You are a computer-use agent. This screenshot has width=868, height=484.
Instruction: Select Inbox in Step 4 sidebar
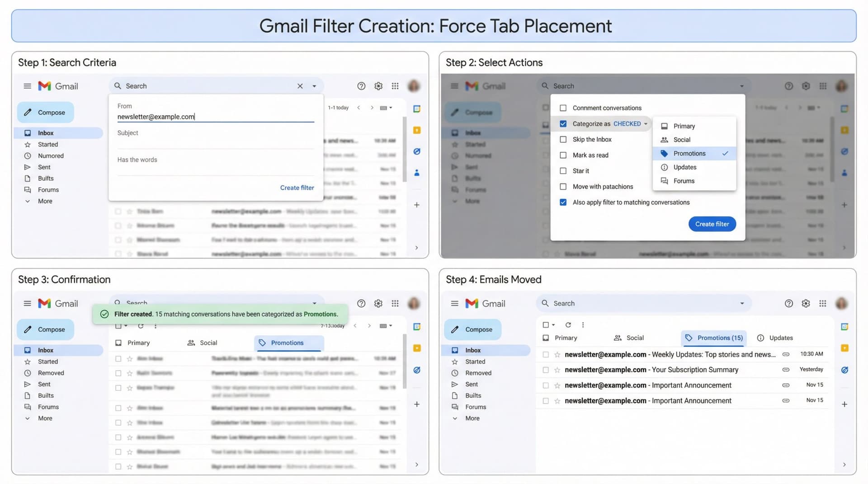point(472,350)
